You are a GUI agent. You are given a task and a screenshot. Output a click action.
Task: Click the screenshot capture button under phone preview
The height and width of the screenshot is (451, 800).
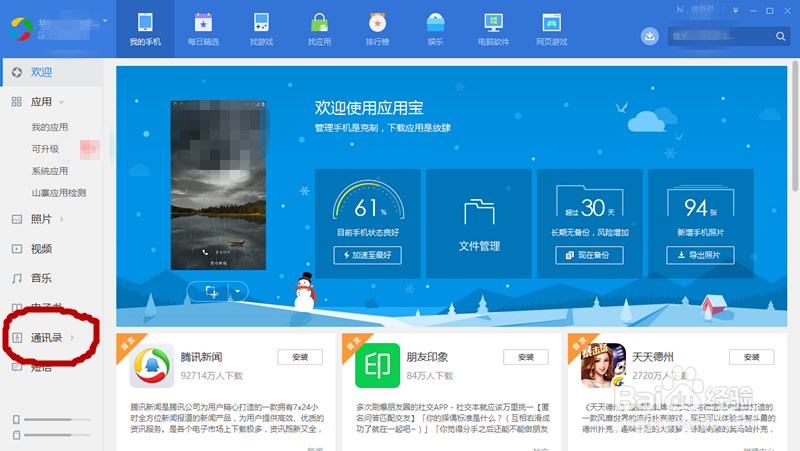(211, 291)
